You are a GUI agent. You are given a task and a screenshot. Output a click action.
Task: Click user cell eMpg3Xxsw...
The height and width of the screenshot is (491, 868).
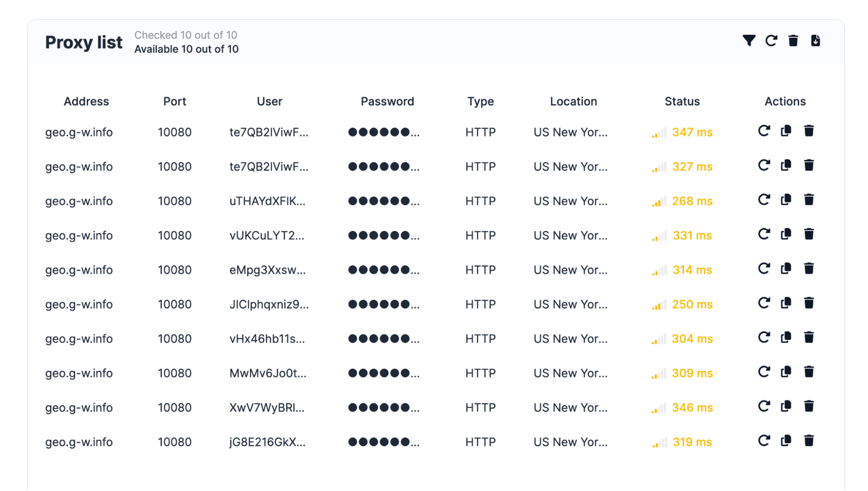tap(267, 270)
